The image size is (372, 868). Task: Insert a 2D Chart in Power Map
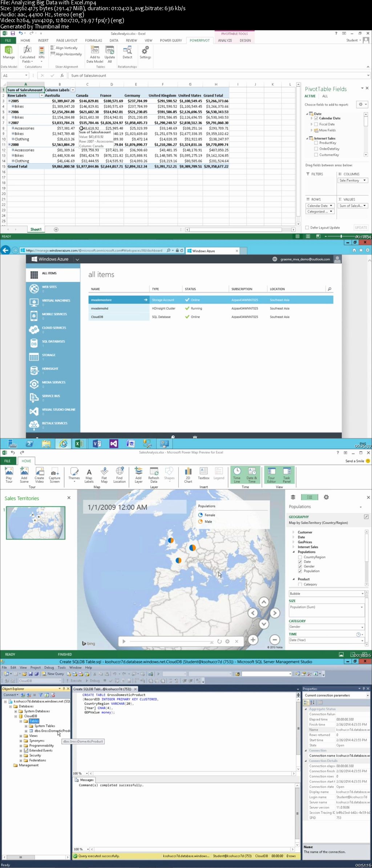(188, 475)
